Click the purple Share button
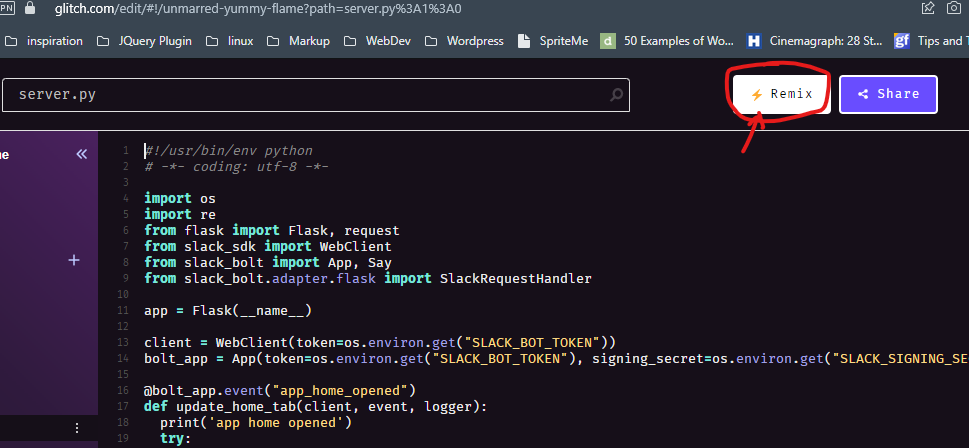This screenshot has height=448, width=969. coord(887,94)
